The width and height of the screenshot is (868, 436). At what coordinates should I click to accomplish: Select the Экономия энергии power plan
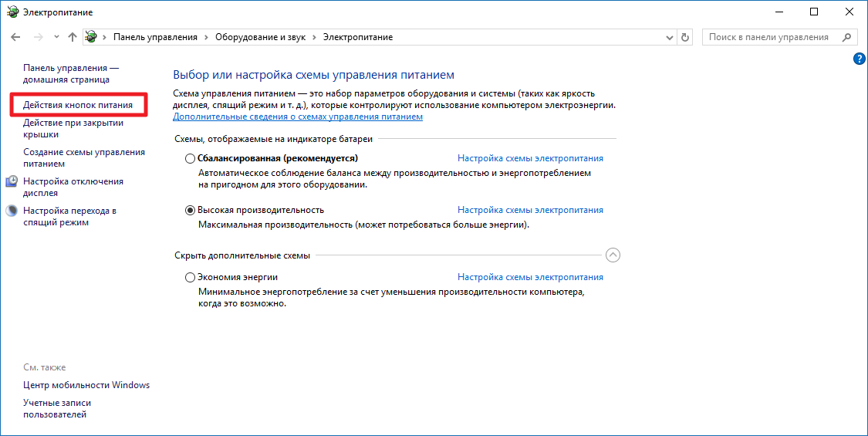(190, 277)
